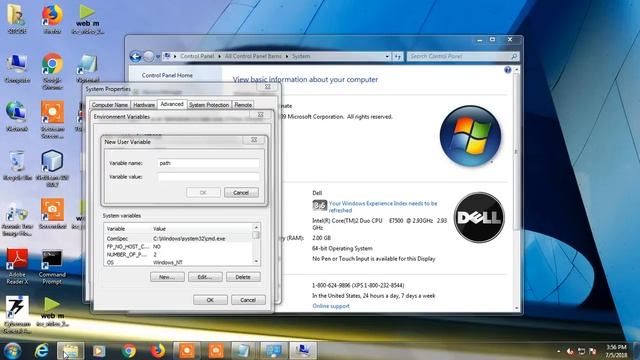640x360 pixels.
Task: Open the NetBeans IDE desktop shortcut
Action: (52, 168)
